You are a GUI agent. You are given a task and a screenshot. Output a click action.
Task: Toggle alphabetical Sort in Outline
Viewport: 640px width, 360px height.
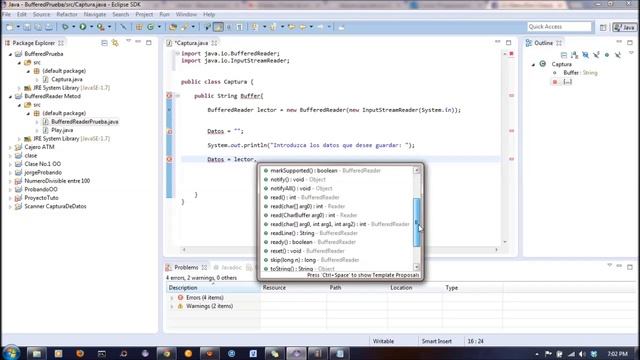click(x=575, y=55)
